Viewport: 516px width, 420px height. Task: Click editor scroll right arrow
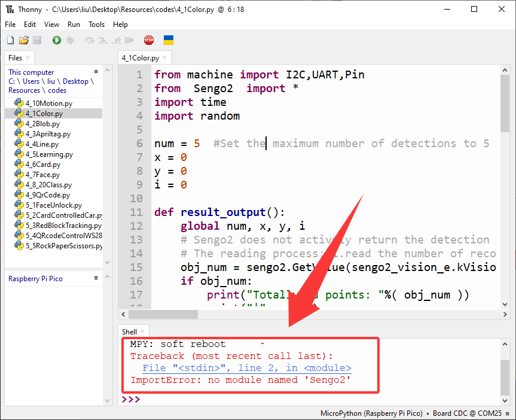click(x=505, y=314)
